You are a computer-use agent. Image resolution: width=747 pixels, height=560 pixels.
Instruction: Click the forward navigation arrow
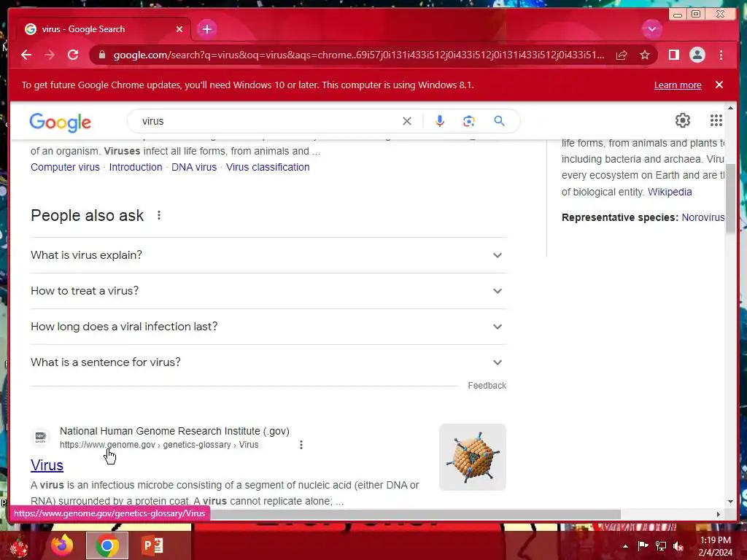click(50, 55)
